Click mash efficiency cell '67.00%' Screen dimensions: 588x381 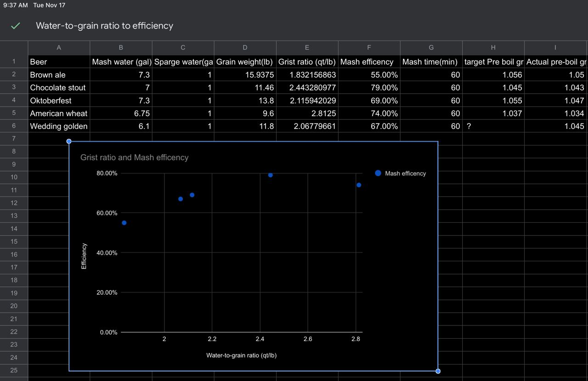tap(369, 126)
